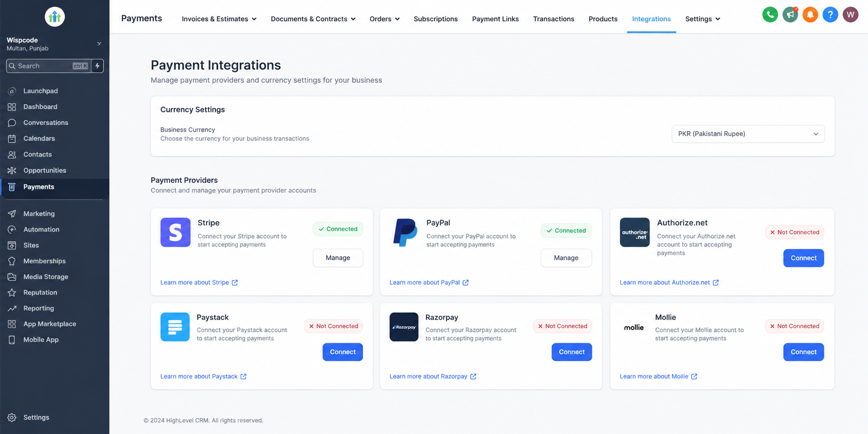The image size is (868, 434).
Task: Click the Razorpay logo icon
Action: click(404, 327)
